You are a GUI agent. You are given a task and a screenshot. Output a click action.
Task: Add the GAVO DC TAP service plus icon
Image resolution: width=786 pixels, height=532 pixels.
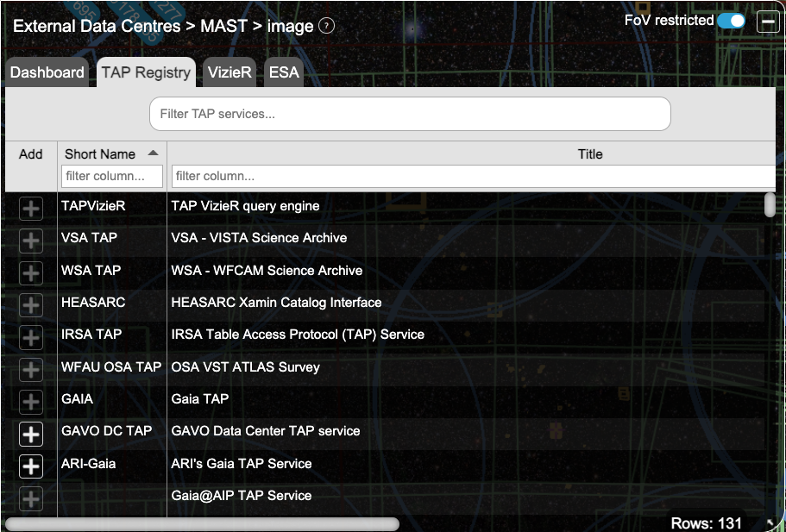click(x=31, y=434)
